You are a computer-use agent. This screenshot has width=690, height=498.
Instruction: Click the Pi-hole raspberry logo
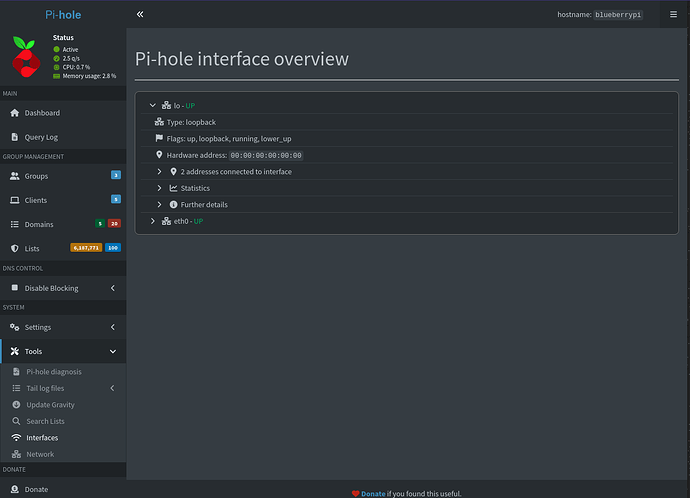click(x=25, y=57)
